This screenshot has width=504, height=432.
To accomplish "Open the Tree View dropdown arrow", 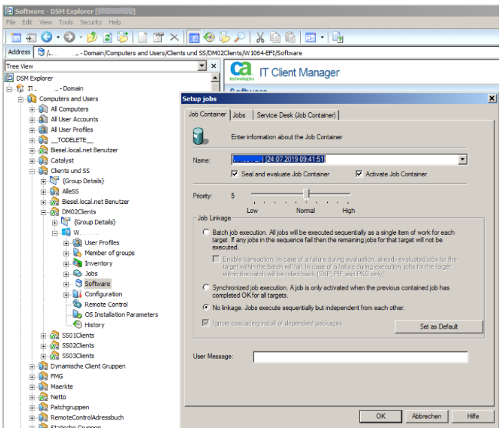I will [x=202, y=66].
